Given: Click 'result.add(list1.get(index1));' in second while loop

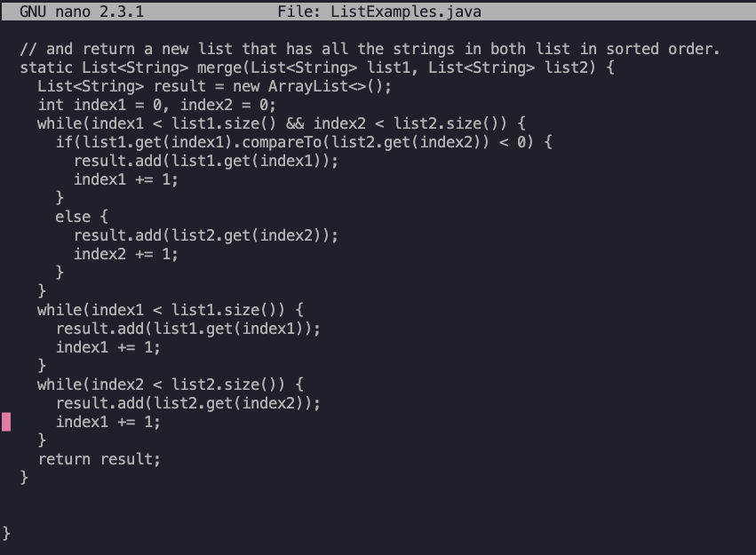Looking at the screenshot, I should tap(188, 329).
